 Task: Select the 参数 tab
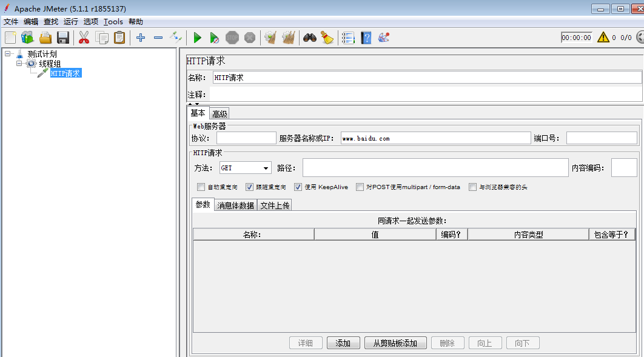[203, 204]
